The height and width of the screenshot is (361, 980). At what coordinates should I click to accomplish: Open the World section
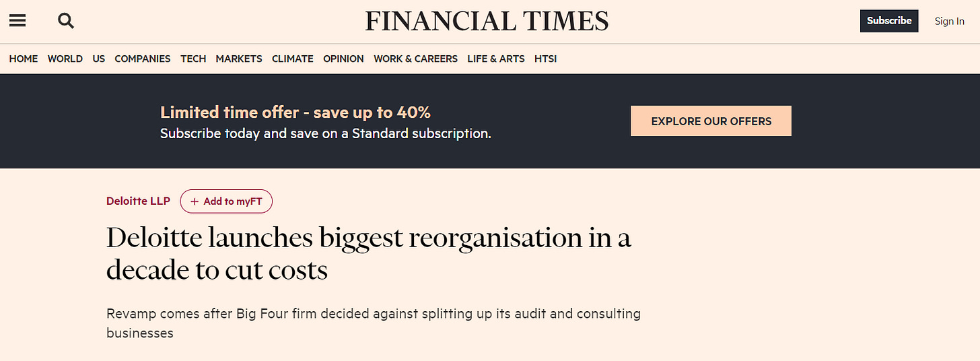(x=65, y=59)
